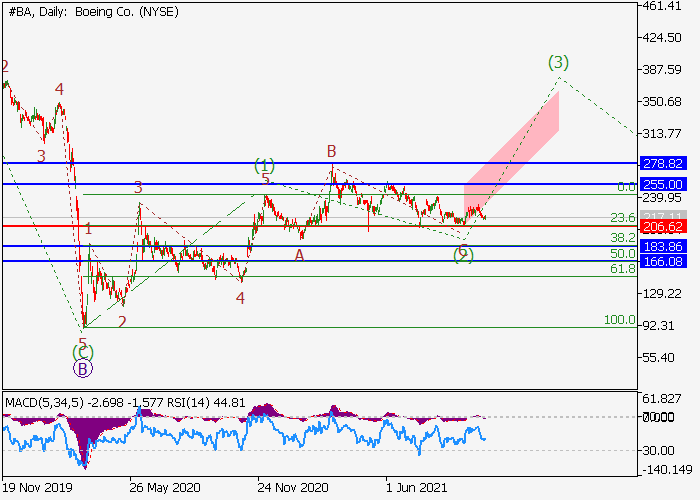This screenshot has width=700, height=500.
Task: Select the Fibonacci 100.0 level label
Action: point(620,320)
